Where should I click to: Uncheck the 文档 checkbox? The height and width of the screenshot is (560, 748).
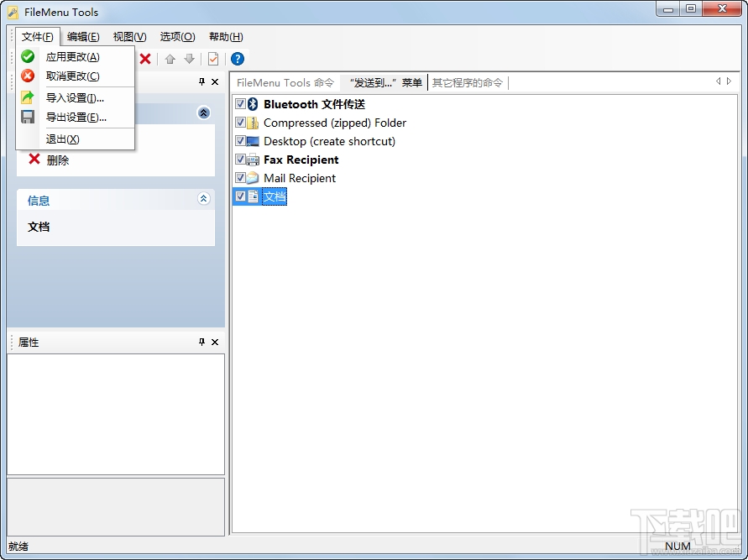[240, 196]
